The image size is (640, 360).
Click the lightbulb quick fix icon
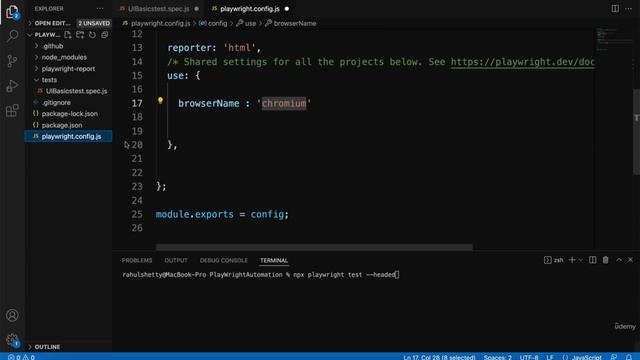tap(160, 100)
